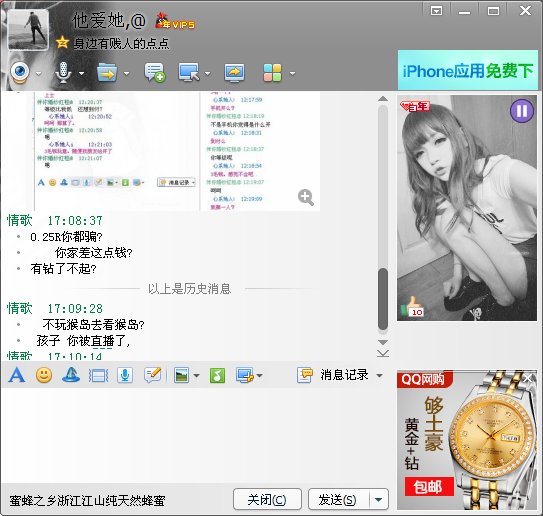Screen dimensions: 543x516
Task: Expand the voice call options arrow
Action: click(x=81, y=73)
